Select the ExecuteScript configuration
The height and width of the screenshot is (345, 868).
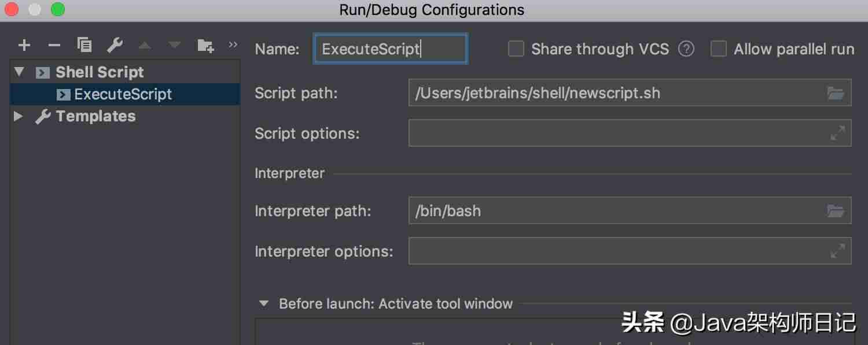pyautogui.click(x=125, y=94)
